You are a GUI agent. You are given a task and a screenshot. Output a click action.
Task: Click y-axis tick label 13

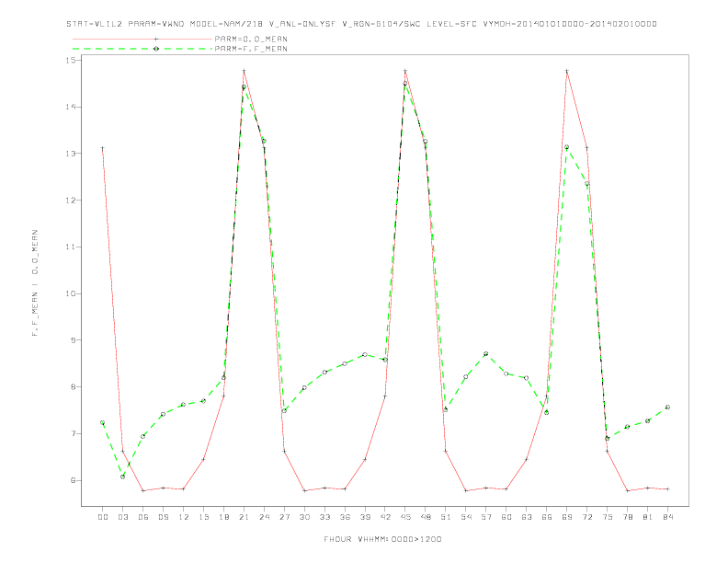[71, 154]
